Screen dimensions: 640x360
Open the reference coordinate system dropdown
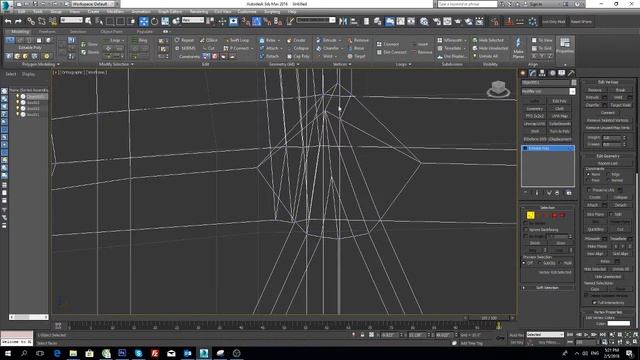193,20
